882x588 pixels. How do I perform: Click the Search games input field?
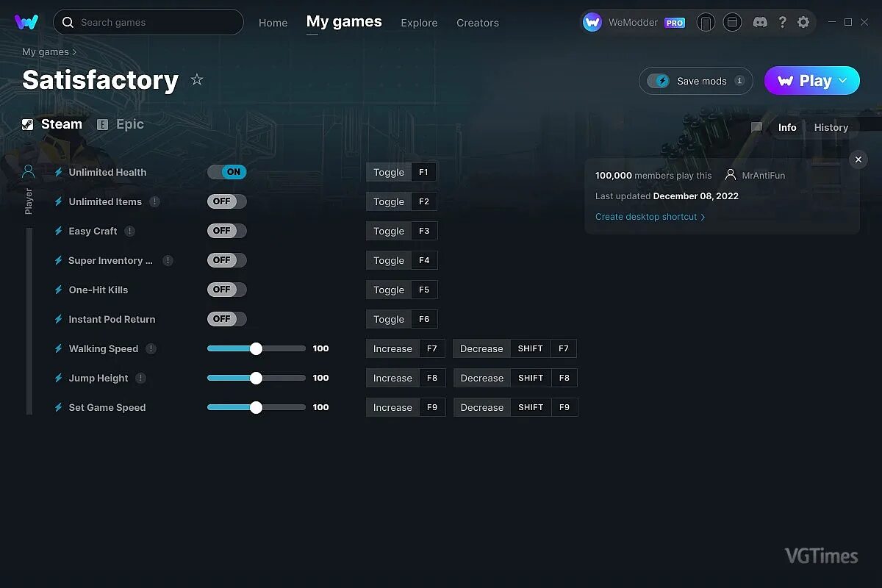tap(148, 22)
